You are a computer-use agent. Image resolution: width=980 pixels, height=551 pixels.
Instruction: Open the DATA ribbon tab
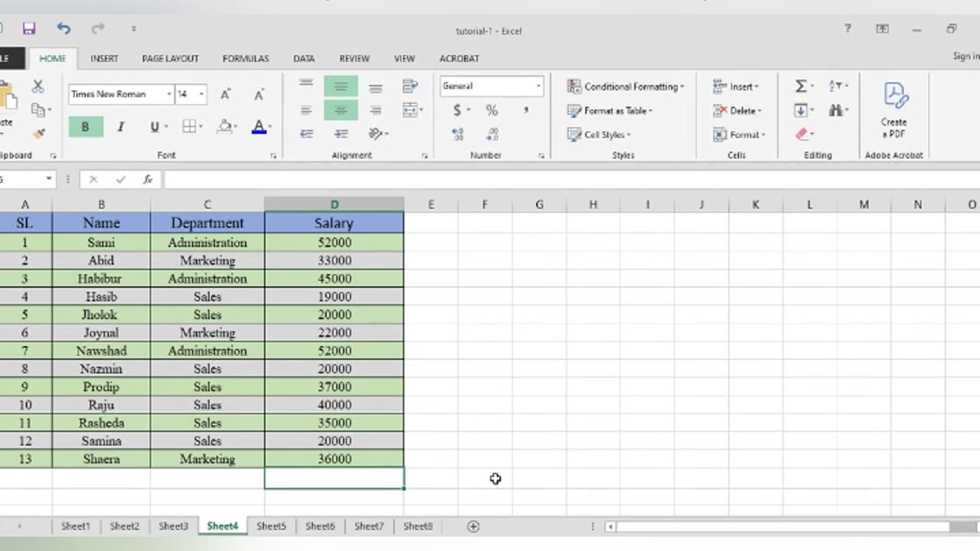(304, 58)
